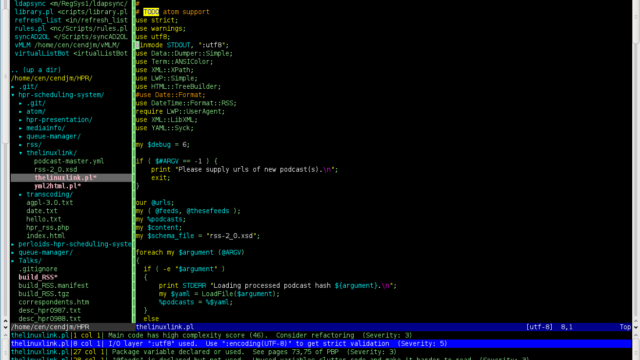The width and height of the screenshot is (640, 360).
Task: Click the thelinuxlink.pl status line
Action: [165, 327]
